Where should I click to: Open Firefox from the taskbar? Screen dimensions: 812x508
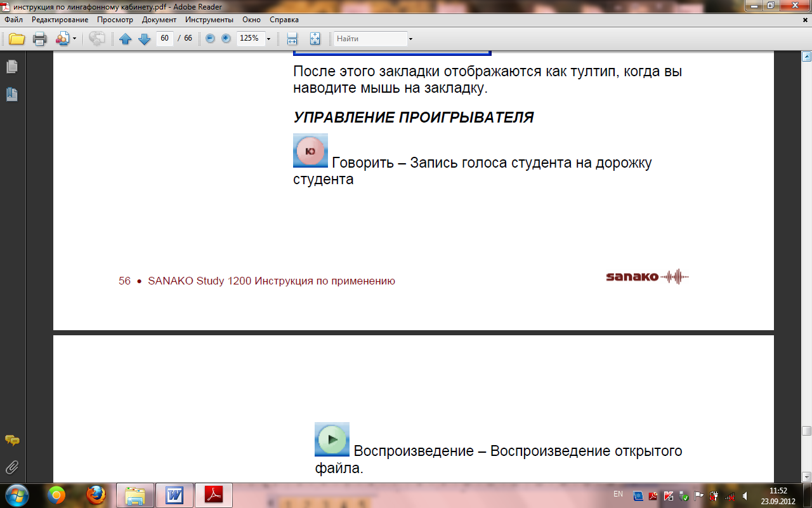96,495
